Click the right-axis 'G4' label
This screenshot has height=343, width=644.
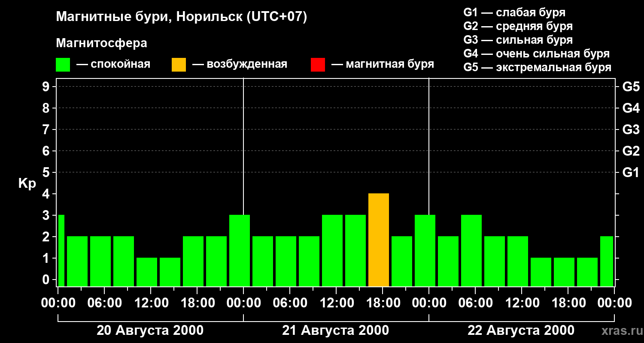click(x=631, y=108)
